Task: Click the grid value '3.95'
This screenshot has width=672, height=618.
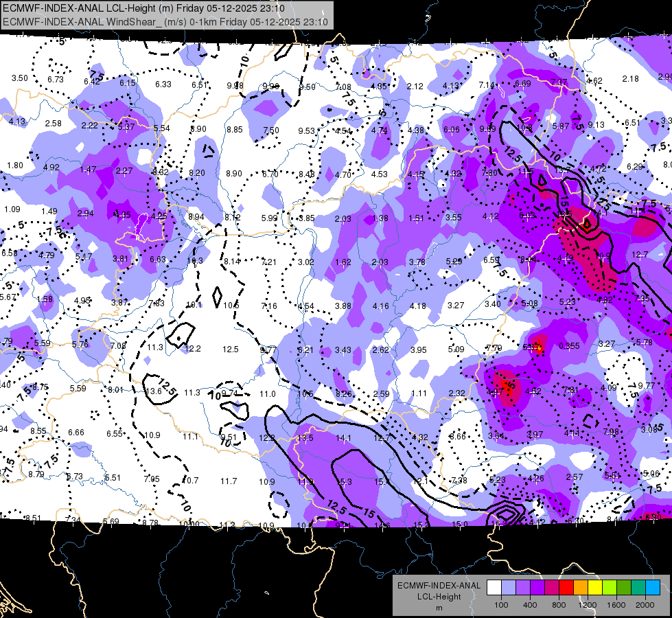Action: coord(418,350)
